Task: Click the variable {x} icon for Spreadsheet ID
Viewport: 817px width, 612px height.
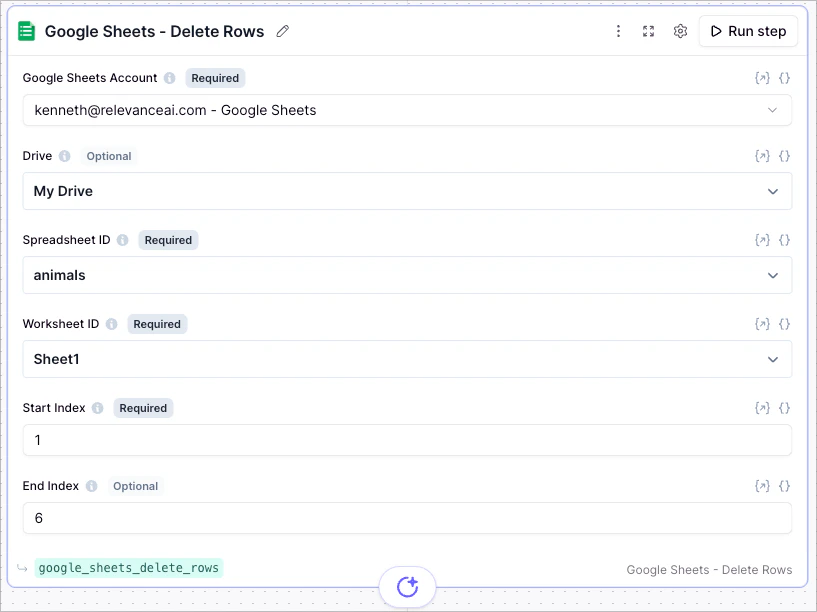Action: 762,239
